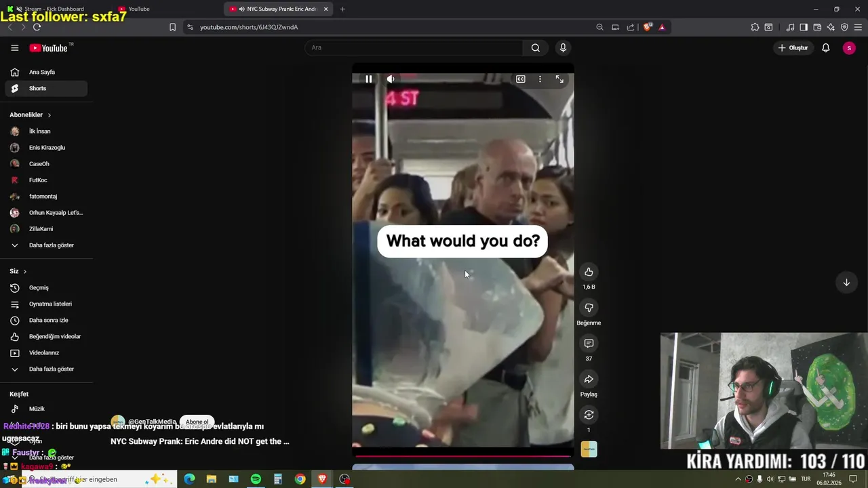868x488 pixels.
Task: Click Abone ol subscribe button
Action: click(197, 422)
